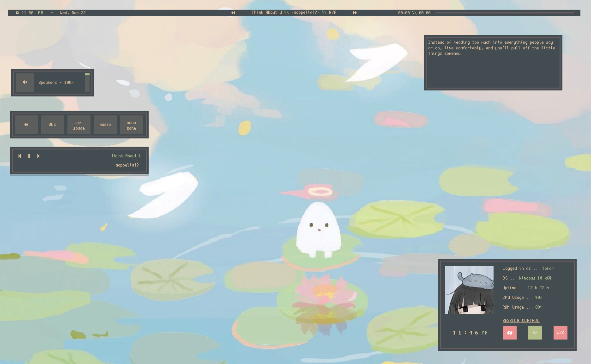Adjust the volume bar next to Speakers

pos(87,82)
